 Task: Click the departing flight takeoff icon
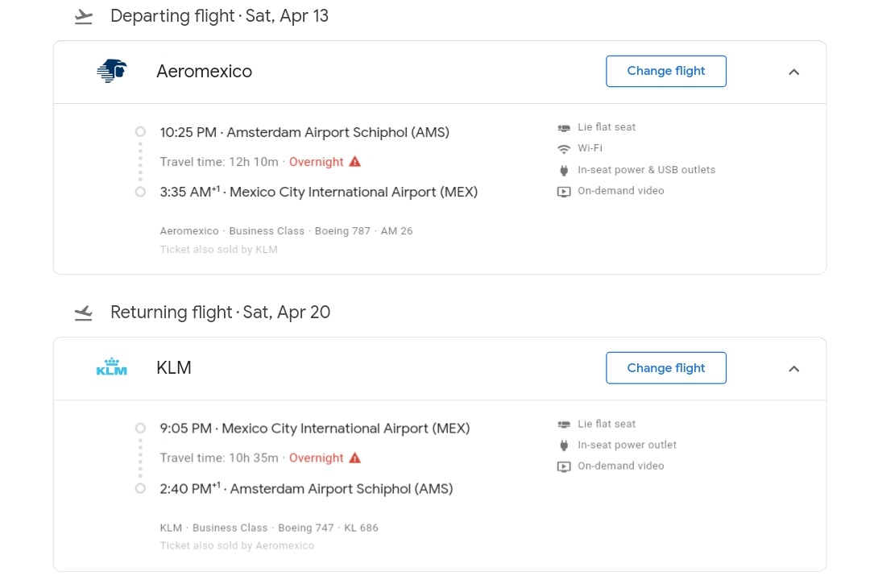tap(83, 17)
